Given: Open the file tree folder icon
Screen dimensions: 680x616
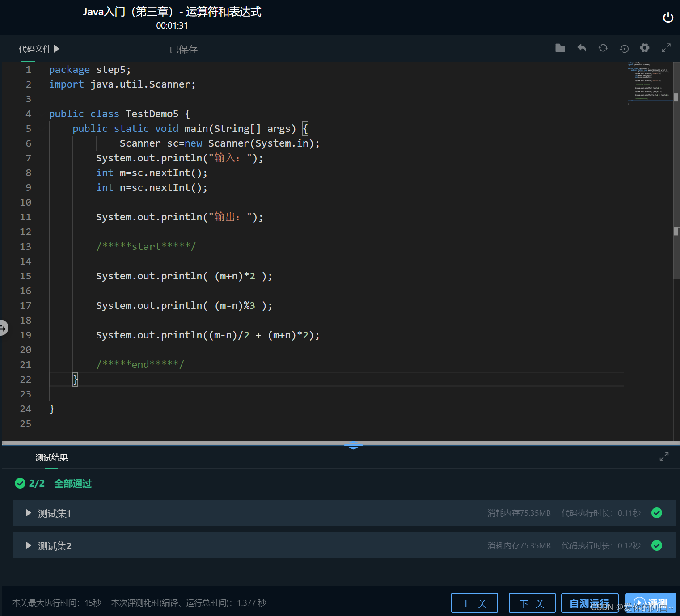Looking at the screenshot, I should click(x=560, y=48).
